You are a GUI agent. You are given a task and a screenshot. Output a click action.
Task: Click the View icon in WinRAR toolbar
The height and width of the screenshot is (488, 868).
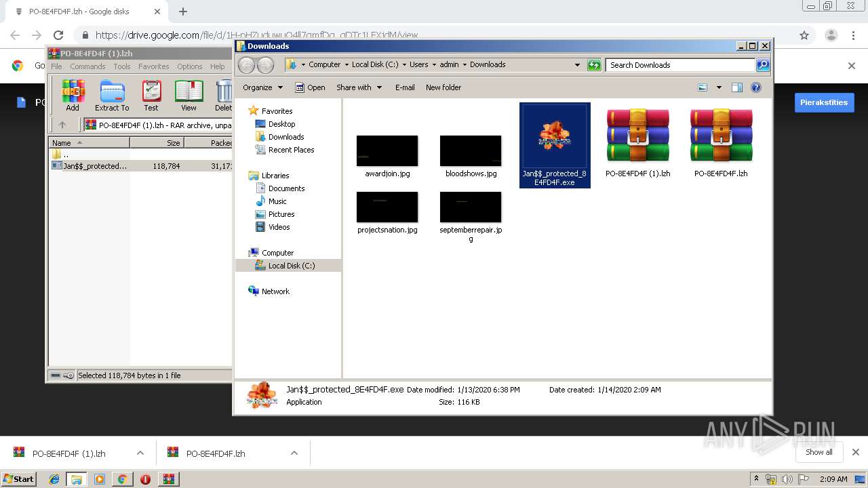coord(189,96)
